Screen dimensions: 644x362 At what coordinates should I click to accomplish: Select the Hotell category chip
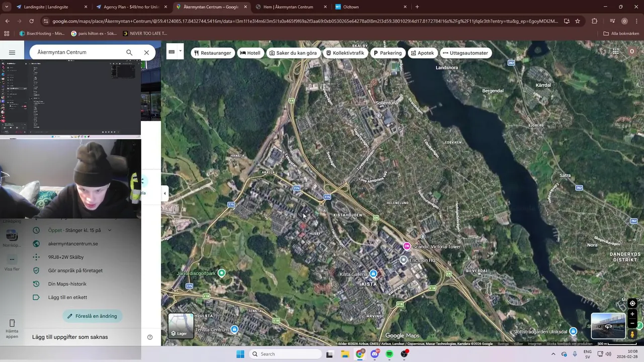250,53
